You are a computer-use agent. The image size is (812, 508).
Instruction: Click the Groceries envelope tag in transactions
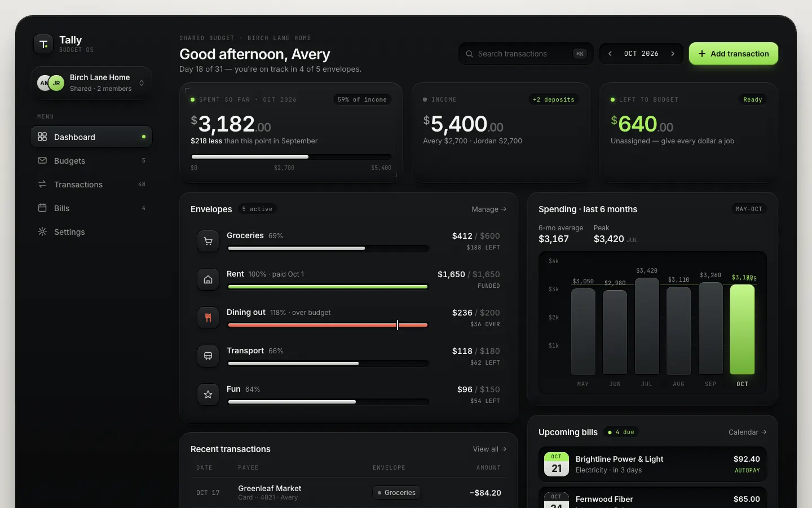coord(397,492)
